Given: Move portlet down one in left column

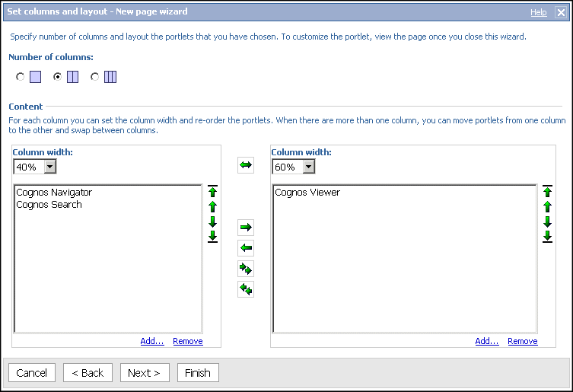Looking at the screenshot, I should pos(212,221).
